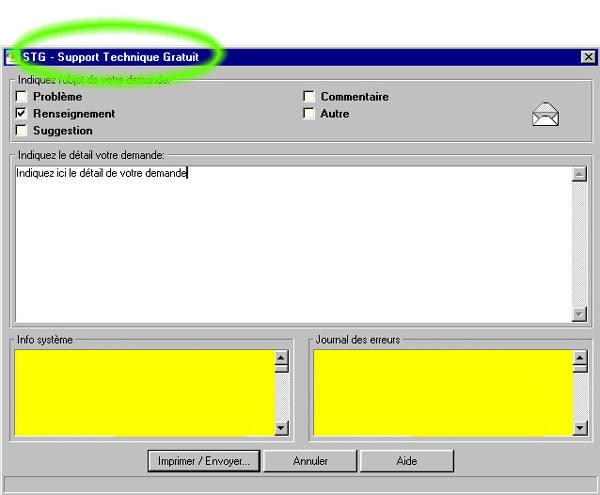The height and width of the screenshot is (495, 600).
Task: Click the yellow Journal des erreurs box
Action: 441,392
